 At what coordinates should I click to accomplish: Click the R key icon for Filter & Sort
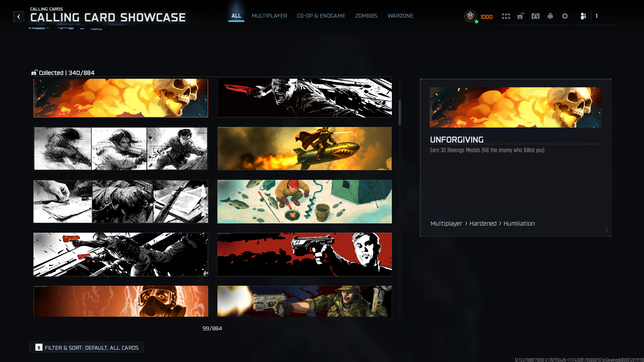tap(39, 347)
